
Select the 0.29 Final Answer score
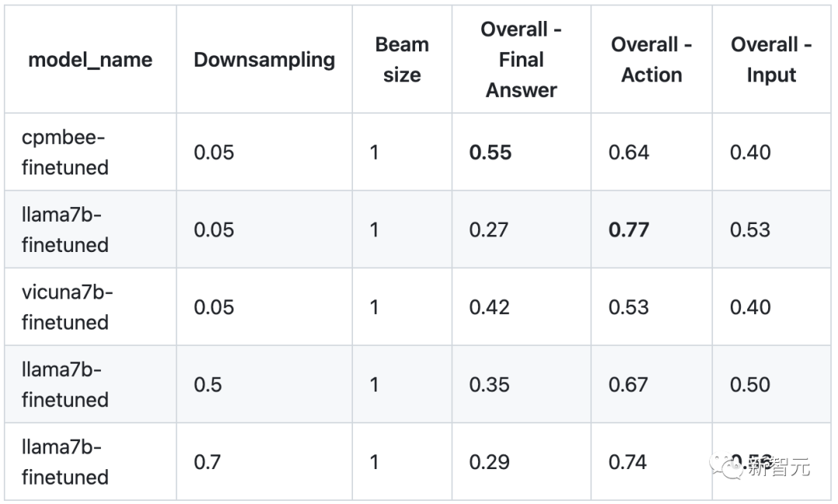click(490, 462)
